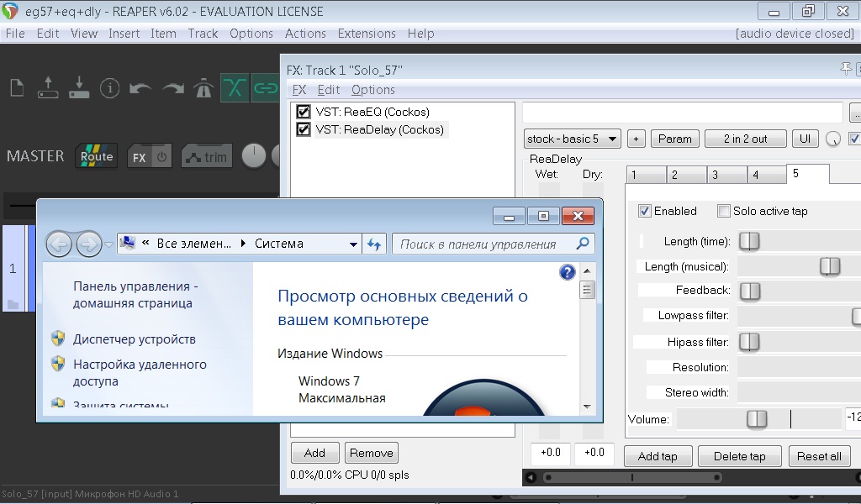The width and height of the screenshot is (861, 504).
Task: Click the New Project toolbar icon
Action: point(17,87)
